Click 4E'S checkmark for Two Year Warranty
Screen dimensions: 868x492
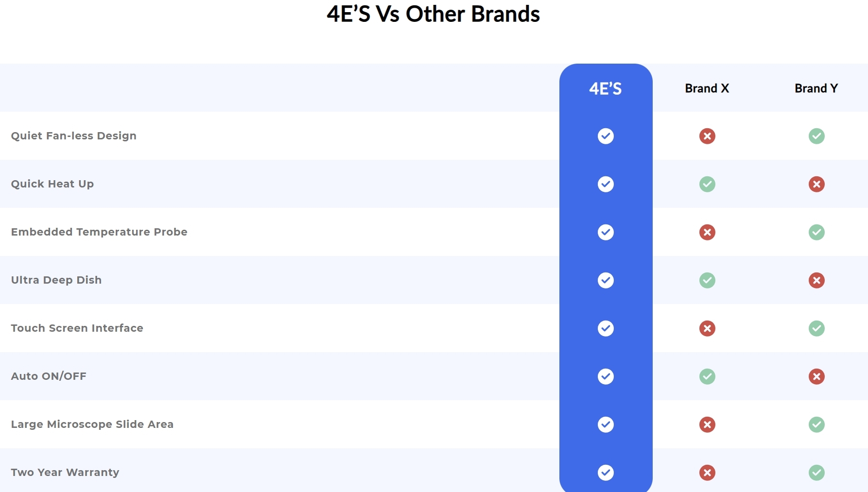606,473
